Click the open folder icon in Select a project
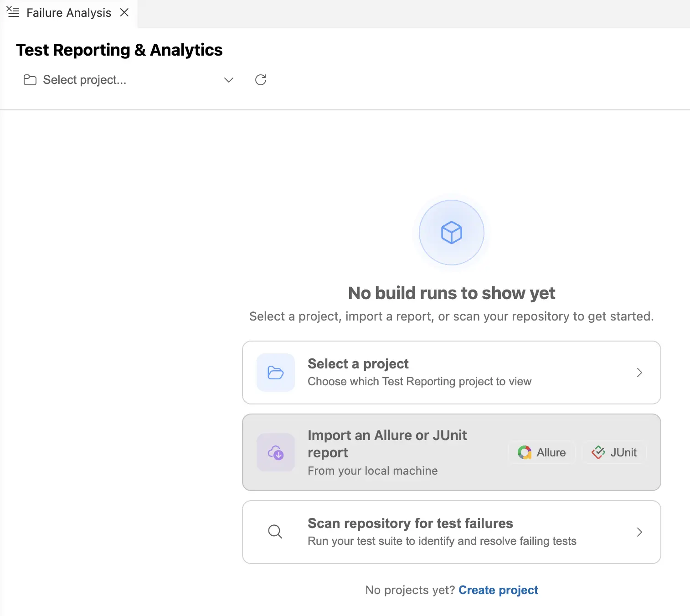This screenshot has width=690, height=616. tap(276, 373)
